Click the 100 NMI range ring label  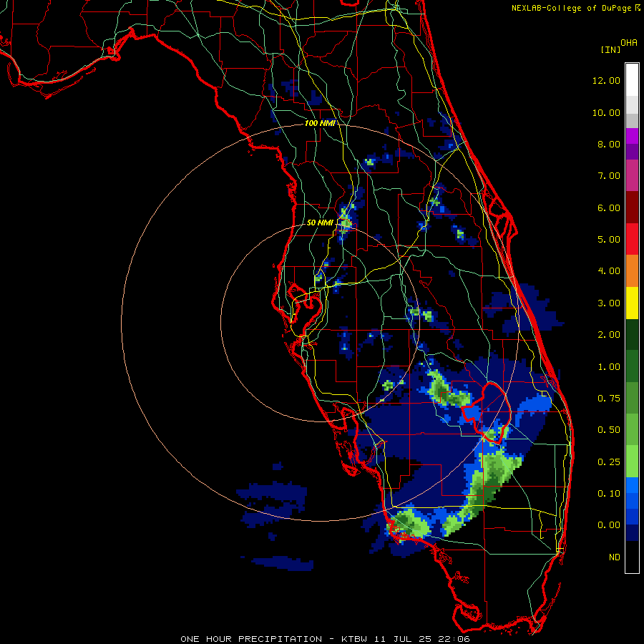[x=320, y=123]
